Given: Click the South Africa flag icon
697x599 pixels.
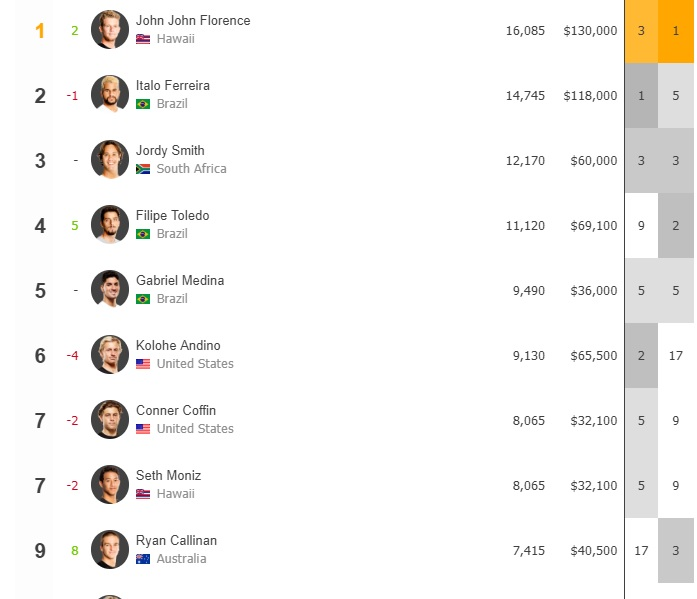Looking at the screenshot, I should pyautogui.click(x=143, y=169).
